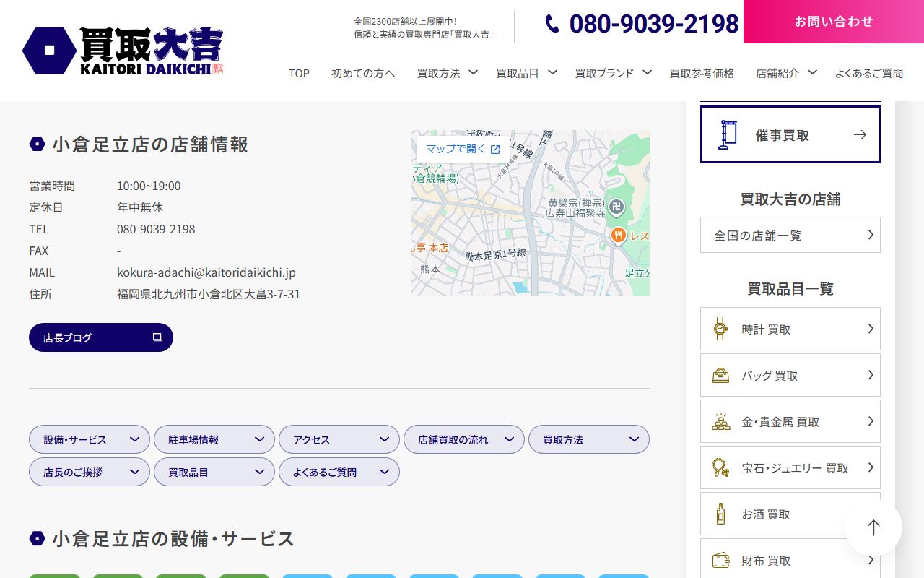Click the Kaitori Daikichi logo
This screenshot has width=924, height=578.
[123, 51]
